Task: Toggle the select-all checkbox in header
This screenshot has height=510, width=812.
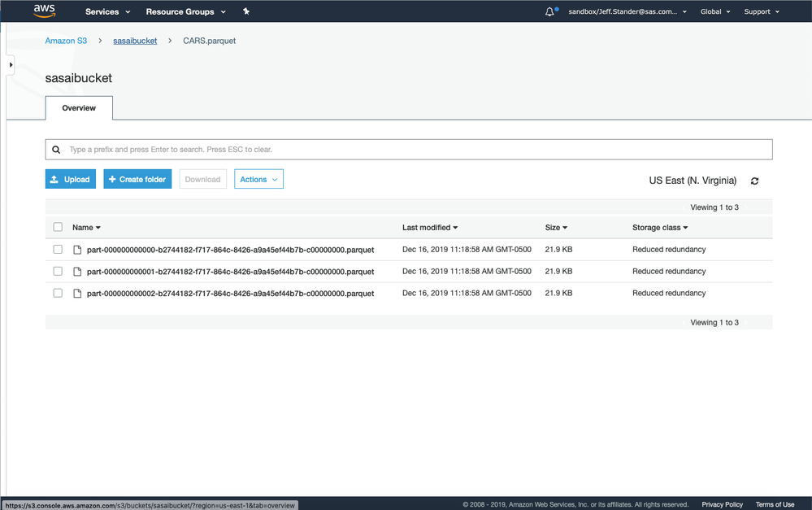Action: coord(58,228)
